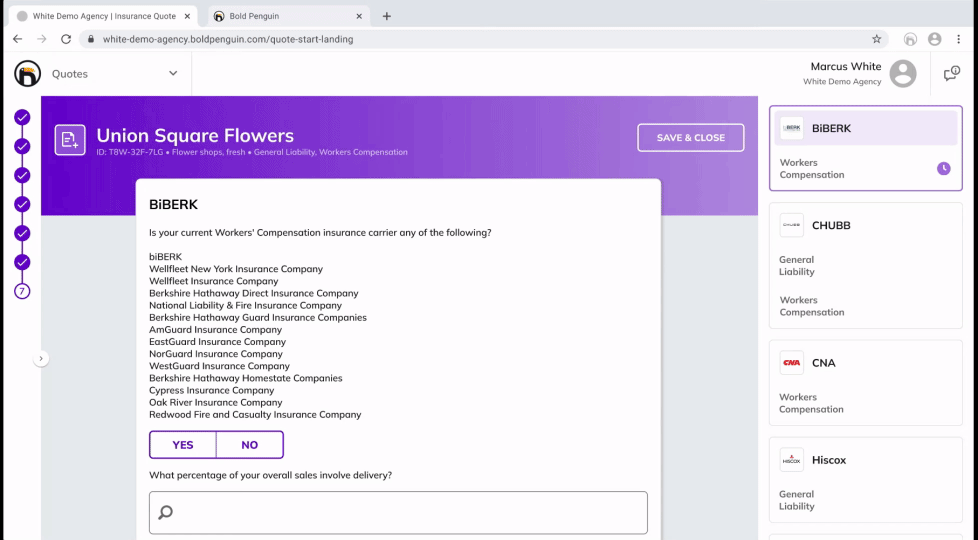The image size is (978, 540).
Task: Go to completed step two checkmark
Action: pos(22,147)
